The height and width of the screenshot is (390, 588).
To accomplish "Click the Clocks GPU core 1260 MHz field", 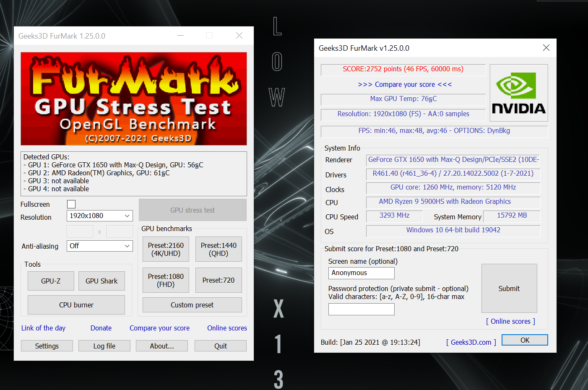I will coord(453,188).
